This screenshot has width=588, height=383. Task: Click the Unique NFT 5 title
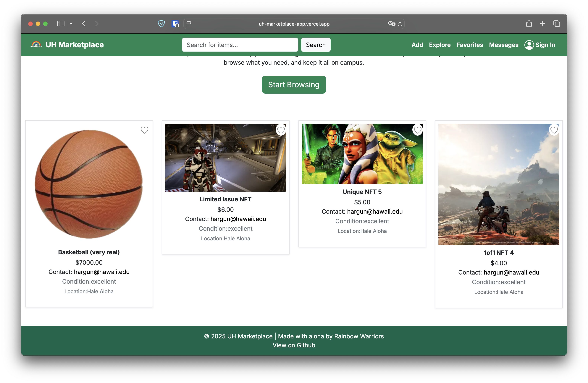(362, 192)
